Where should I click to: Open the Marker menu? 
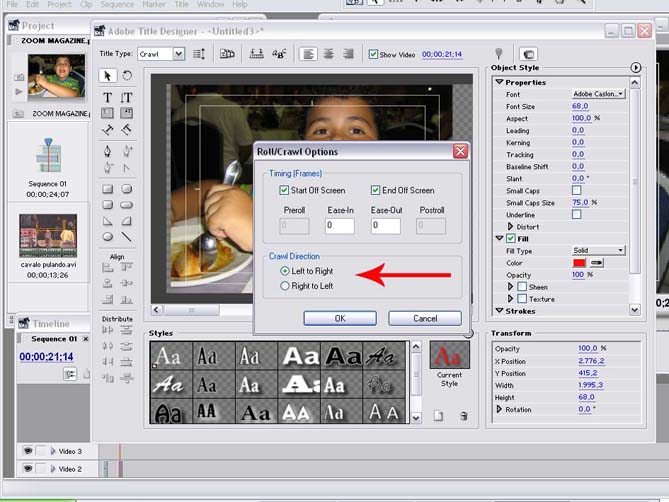[x=154, y=4]
